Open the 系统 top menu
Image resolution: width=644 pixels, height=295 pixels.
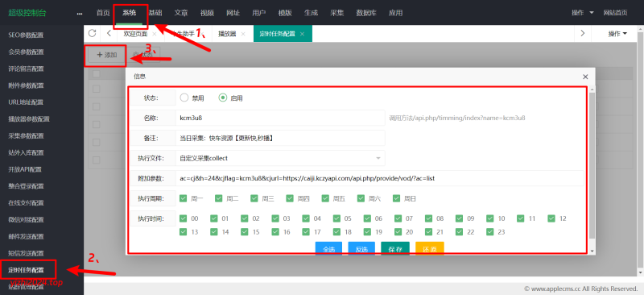coord(129,13)
